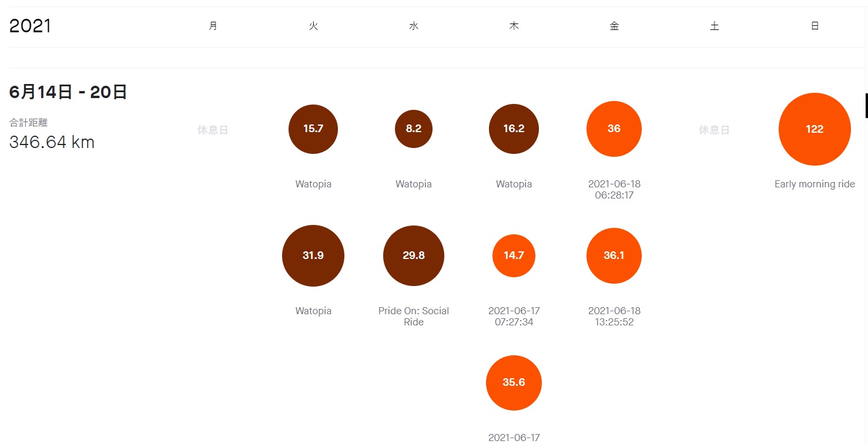Click the 8.2 km Watopia activity circle

pyautogui.click(x=414, y=129)
